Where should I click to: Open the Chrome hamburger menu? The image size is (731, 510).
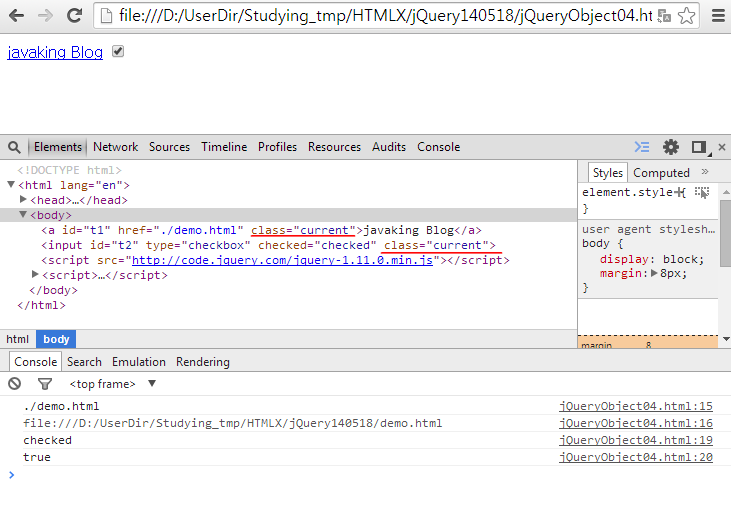[718, 16]
